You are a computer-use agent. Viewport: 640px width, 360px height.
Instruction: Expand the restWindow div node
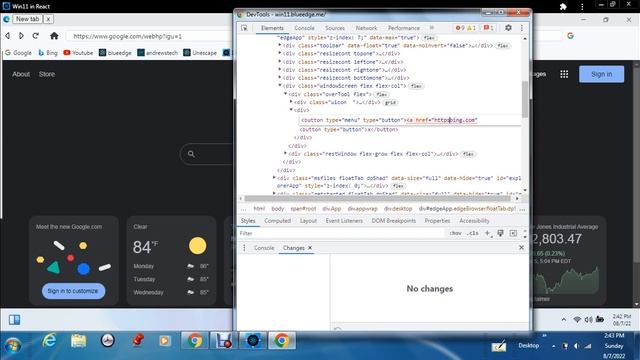click(x=285, y=153)
